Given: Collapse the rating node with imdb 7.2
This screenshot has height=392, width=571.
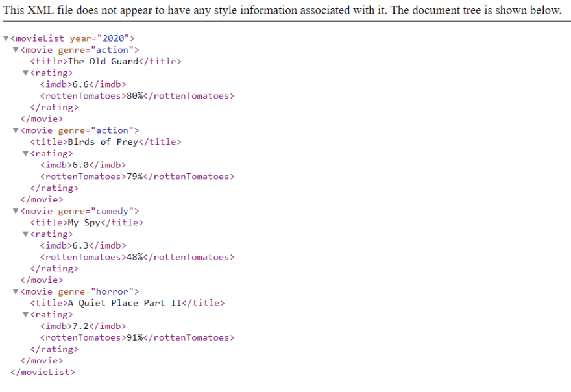Looking at the screenshot, I should click(x=25, y=314).
